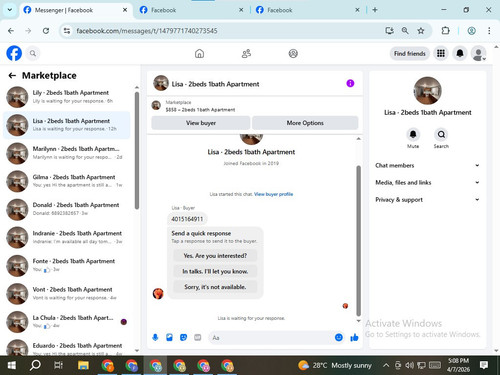Go to the Home feed icon
500x375 pixels.
coord(199,53)
